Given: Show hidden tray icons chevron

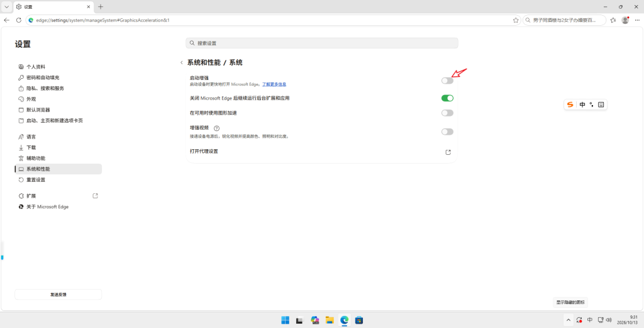Looking at the screenshot, I should [568, 320].
